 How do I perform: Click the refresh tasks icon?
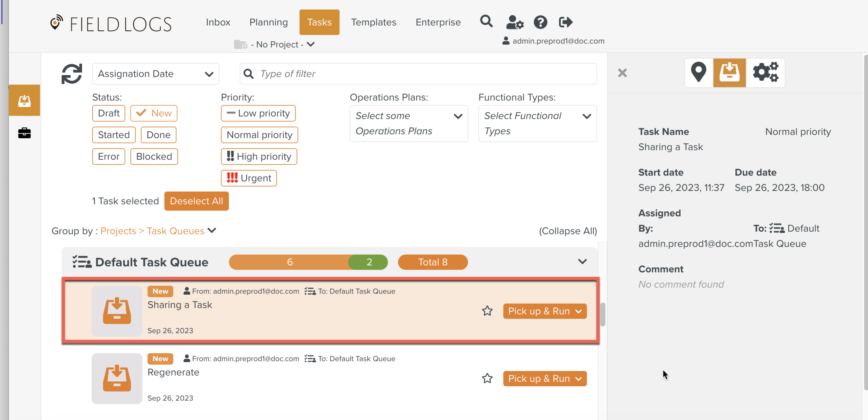pyautogui.click(x=72, y=74)
